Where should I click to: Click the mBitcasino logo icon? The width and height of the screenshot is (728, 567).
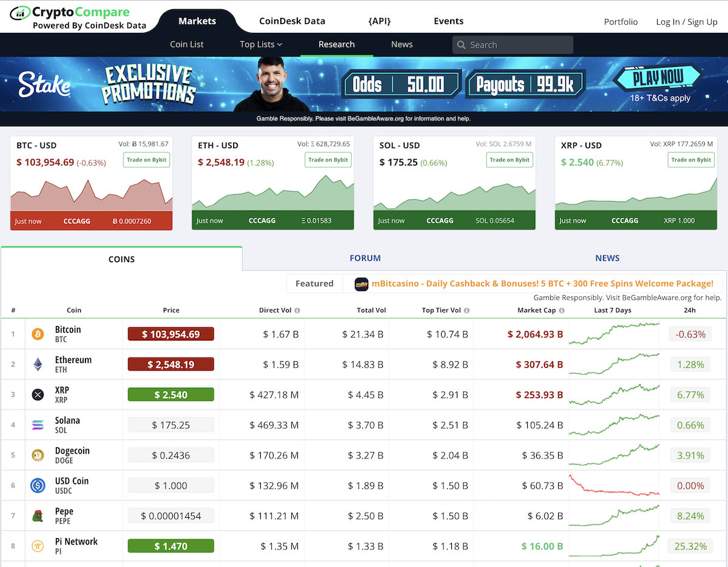pyautogui.click(x=362, y=283)
